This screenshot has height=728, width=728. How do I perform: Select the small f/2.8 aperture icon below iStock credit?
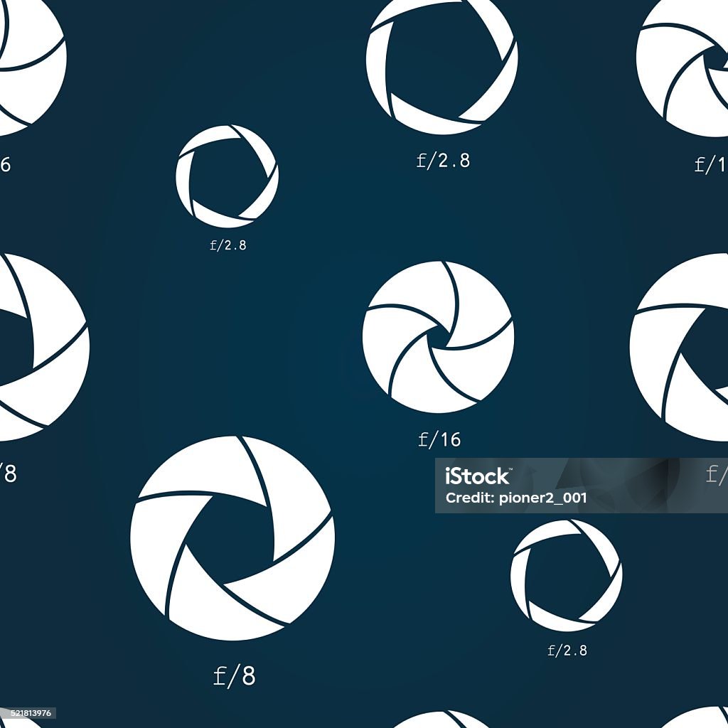[x=567, y=575]
